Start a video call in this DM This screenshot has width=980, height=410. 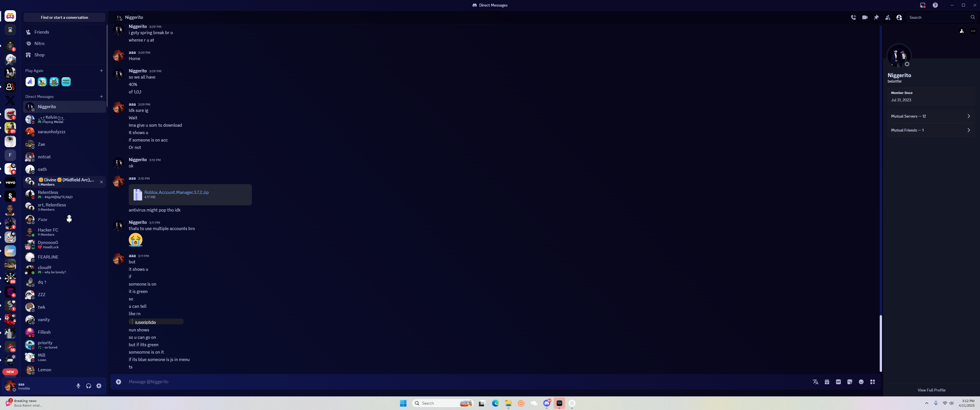(x=865, y=17)
